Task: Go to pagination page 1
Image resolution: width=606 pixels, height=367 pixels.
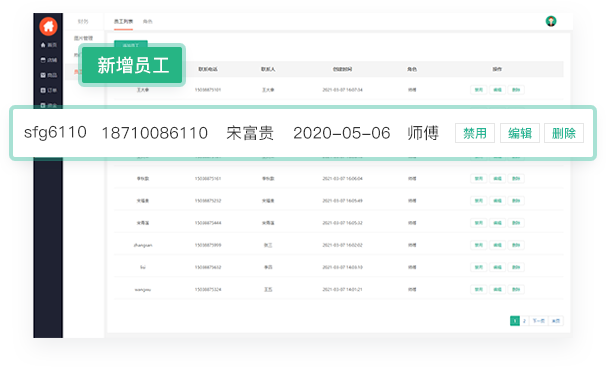Action: click(x=515, y=321)
